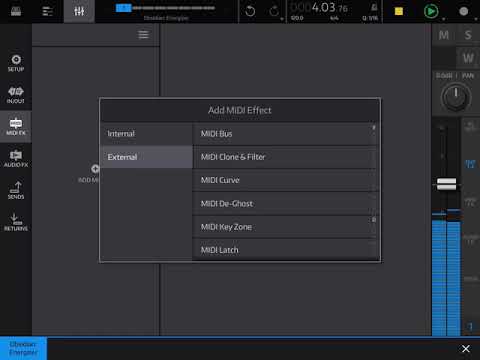Select the MIDI FX section
This screenshot has height=360, width=480.
pyautogui.click(x=16, y=127)
